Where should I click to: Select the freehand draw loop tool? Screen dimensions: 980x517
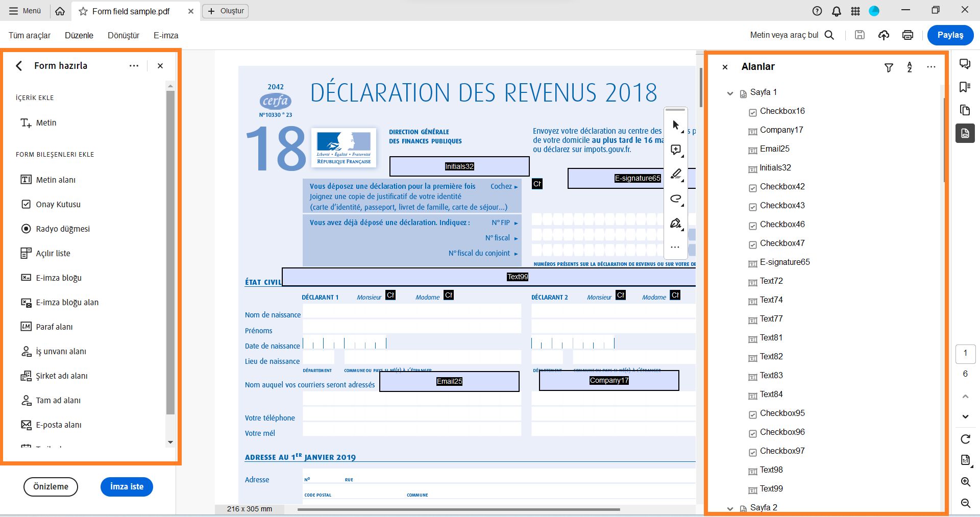(x=676, y=199)
